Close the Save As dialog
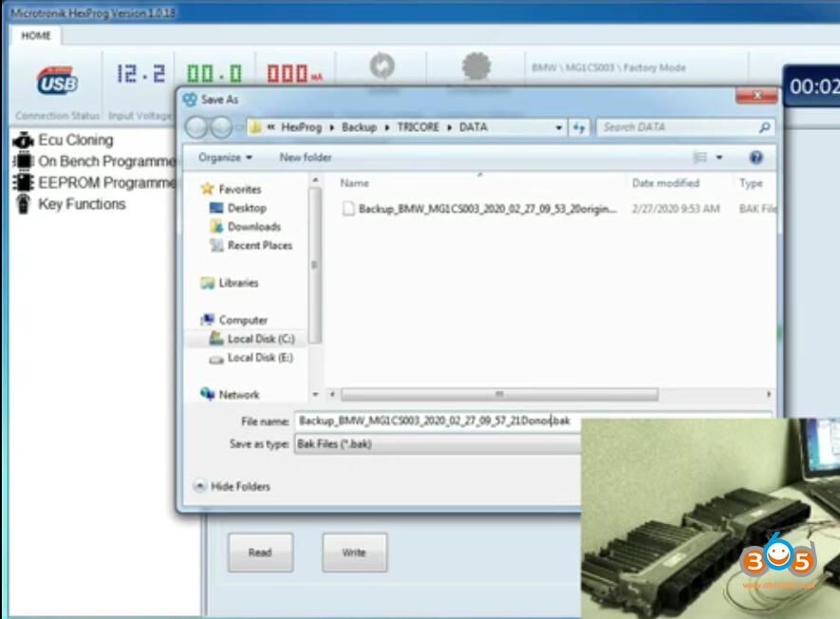 [757, 96]
